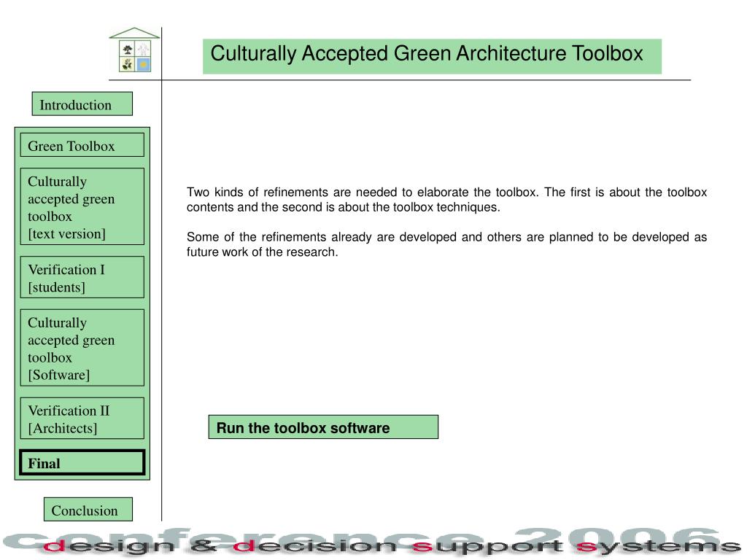
Task: Select the Green Toolbox menu item
Action: point(82,145)
